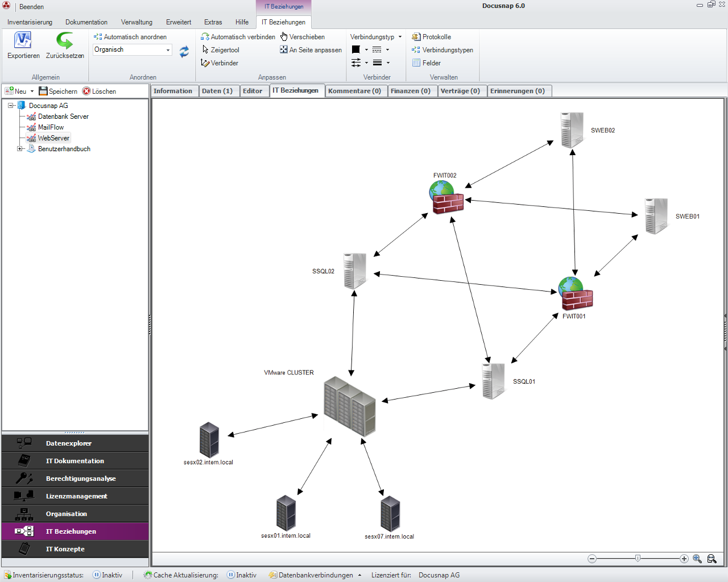Open the Inventarisierung menu
The image size is (728, 582).
[30, 22]
